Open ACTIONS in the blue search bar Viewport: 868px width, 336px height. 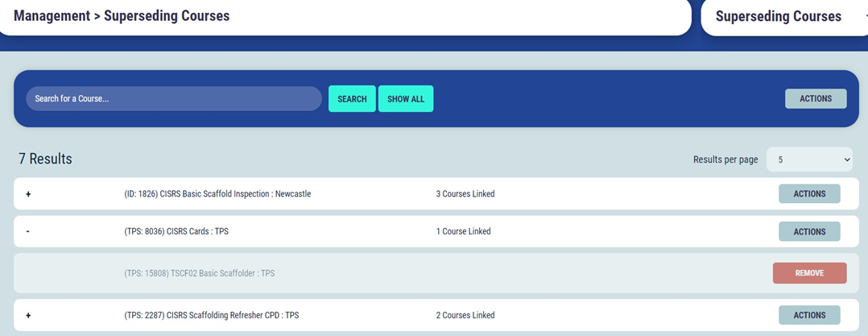[815, 99]
